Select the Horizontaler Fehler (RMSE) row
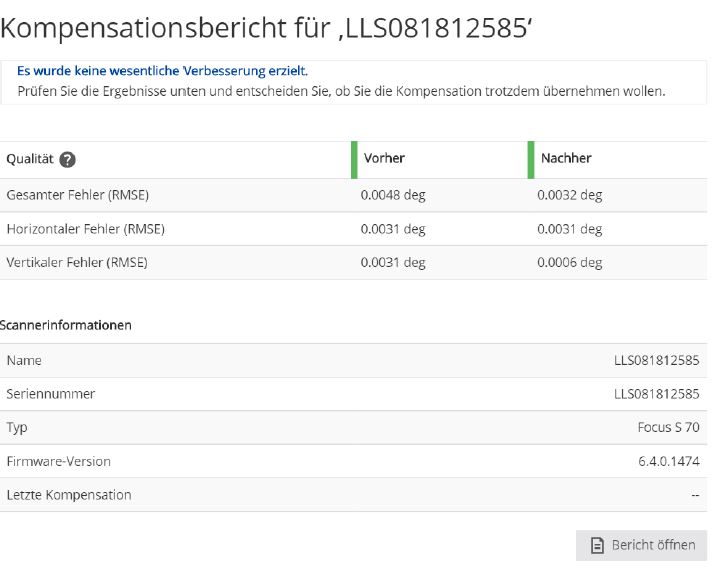 (x=86, y=229)
